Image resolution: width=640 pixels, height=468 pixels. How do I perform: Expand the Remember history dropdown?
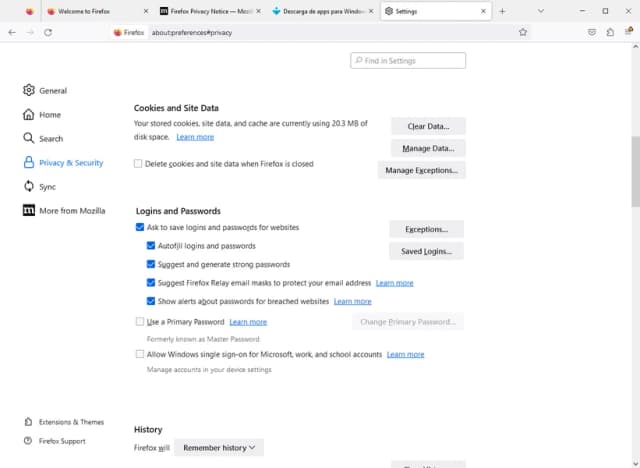[219, 448]
